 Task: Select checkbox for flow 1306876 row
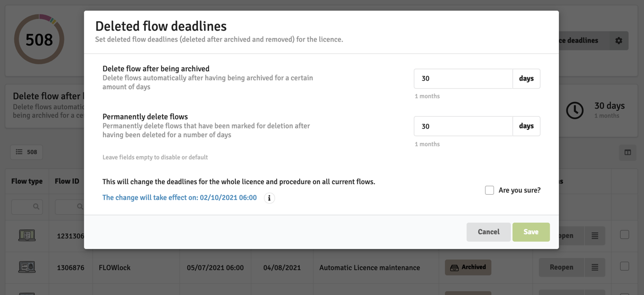pyautogui.click(x=624, y=267)
